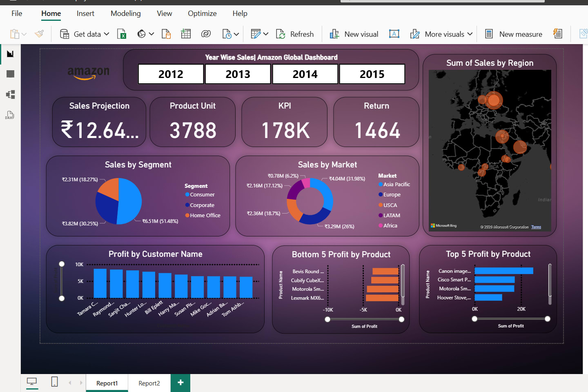The height and width of the screenshot is (392, 588).
Task: Expand the OneLake data hub dropdown arrow
Action: [x=151, y=34]
